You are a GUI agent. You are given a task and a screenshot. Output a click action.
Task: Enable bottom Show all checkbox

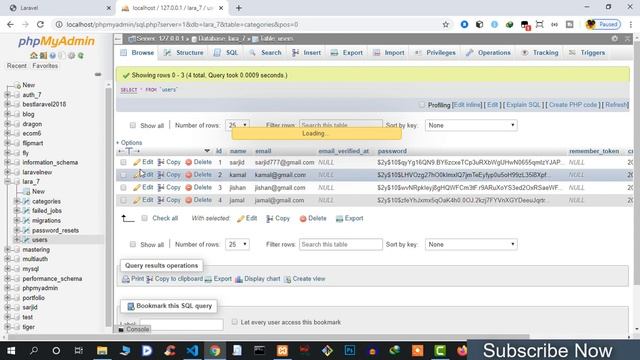pyautogui.click(x=133, y=244)
